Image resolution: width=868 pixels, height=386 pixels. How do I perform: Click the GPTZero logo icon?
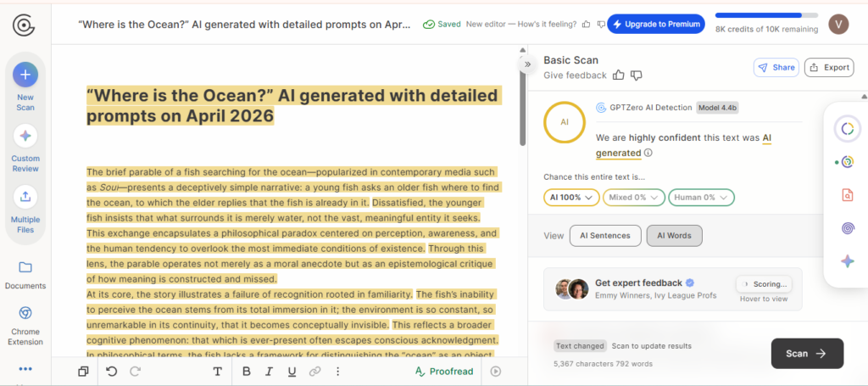point(24,25)
